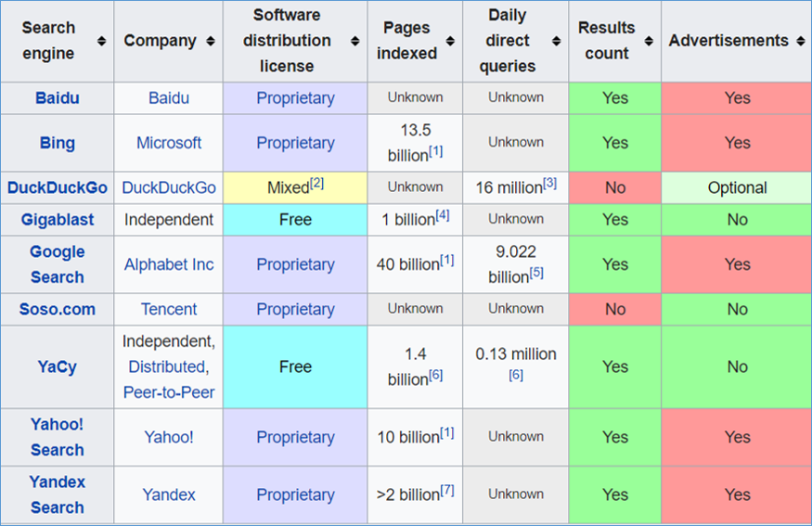
Task: Open the Microsoft company link
Action: (x=169, y=143)
